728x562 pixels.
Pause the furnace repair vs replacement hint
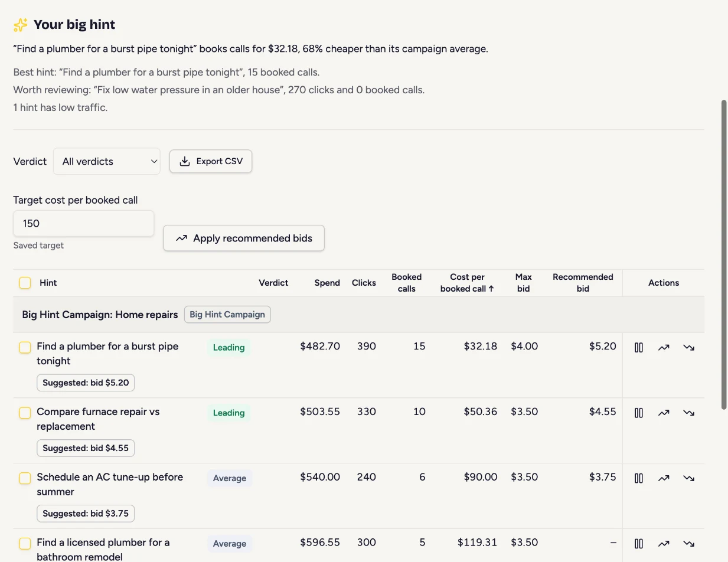[x=638, y=413]
